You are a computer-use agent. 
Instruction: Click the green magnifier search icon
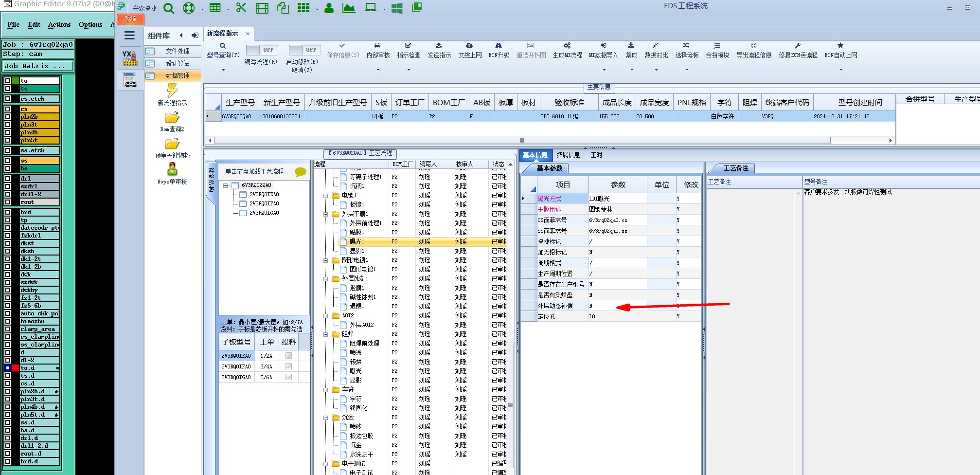(169, 8)
